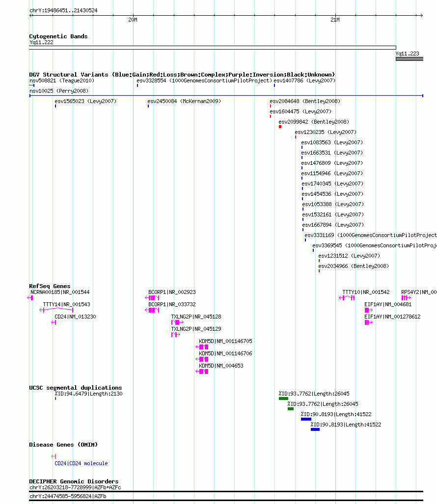Open variant esv1407786 (Levy2007)
The width and height of the screenshot is (437, 504).
click(x=304, y=80)
